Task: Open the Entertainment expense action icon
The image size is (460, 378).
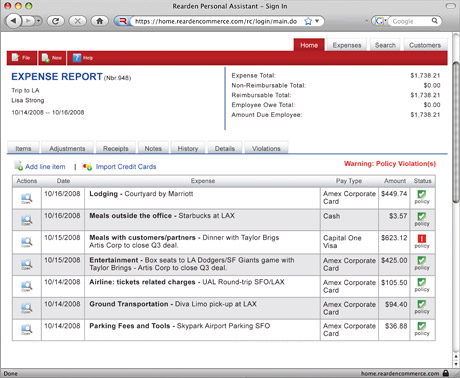Action: (27, 264)
